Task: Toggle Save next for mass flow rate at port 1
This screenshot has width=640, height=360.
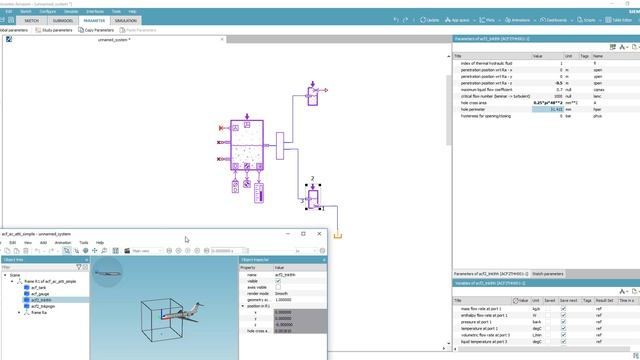Action: [563, 309]
